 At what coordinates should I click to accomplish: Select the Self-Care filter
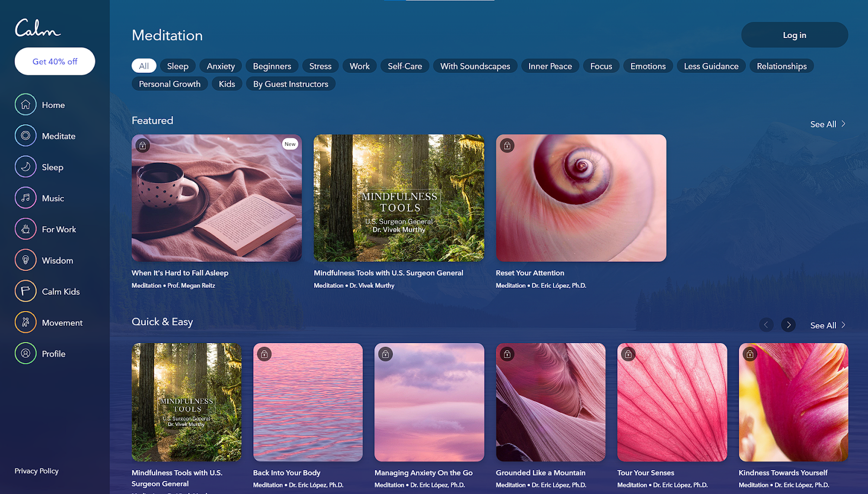pyautogui.click(x=405, y=66)
